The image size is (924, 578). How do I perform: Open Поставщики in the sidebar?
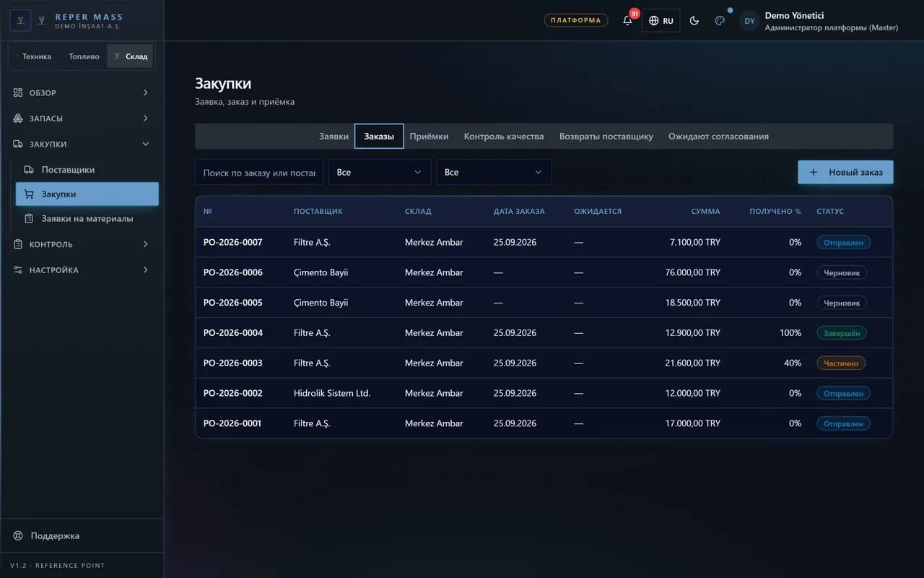coord(87,170)
